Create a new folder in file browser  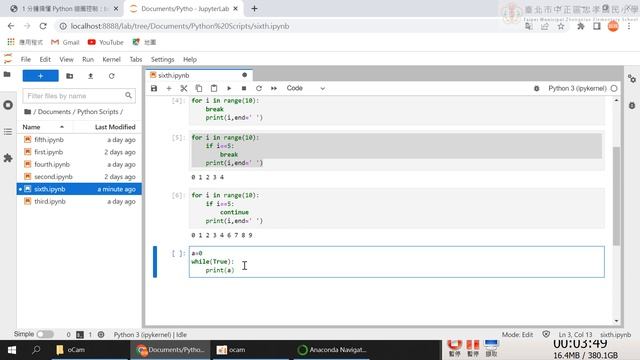pos(69,76)
